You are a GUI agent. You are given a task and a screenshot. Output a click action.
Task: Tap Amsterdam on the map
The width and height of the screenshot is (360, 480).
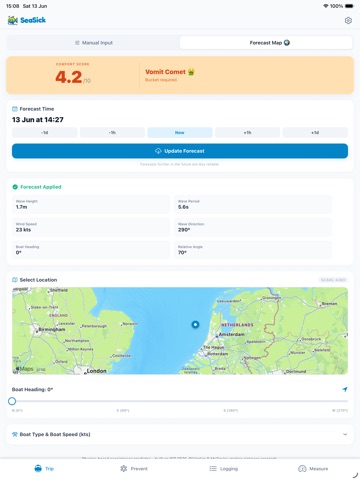231,334
